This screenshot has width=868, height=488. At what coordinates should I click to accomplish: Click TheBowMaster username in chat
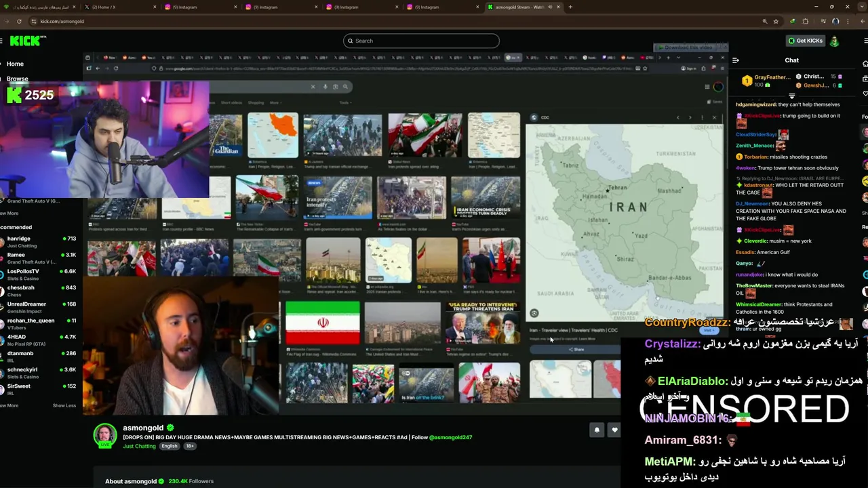tap(754, 286)
